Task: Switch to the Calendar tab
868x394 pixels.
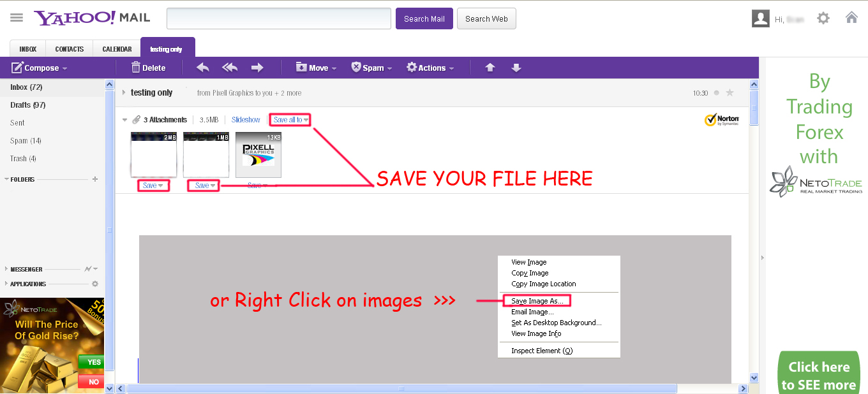Action: [x=117, y=49]
